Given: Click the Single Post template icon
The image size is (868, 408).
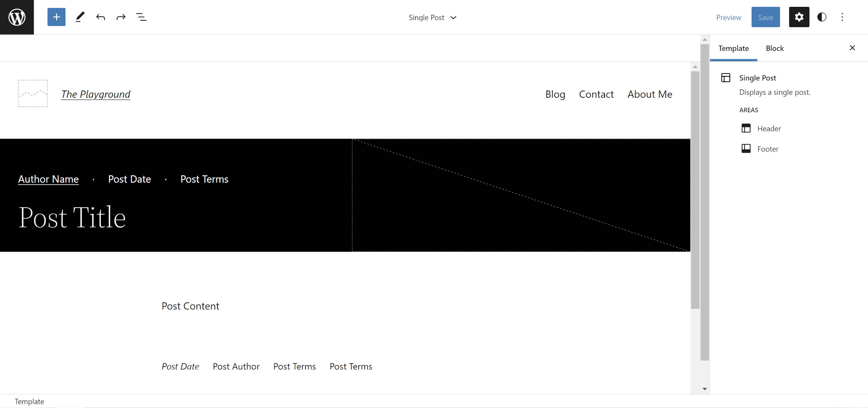Looking at the screenshot, I should pyautogui.click(x=726, y=78).
